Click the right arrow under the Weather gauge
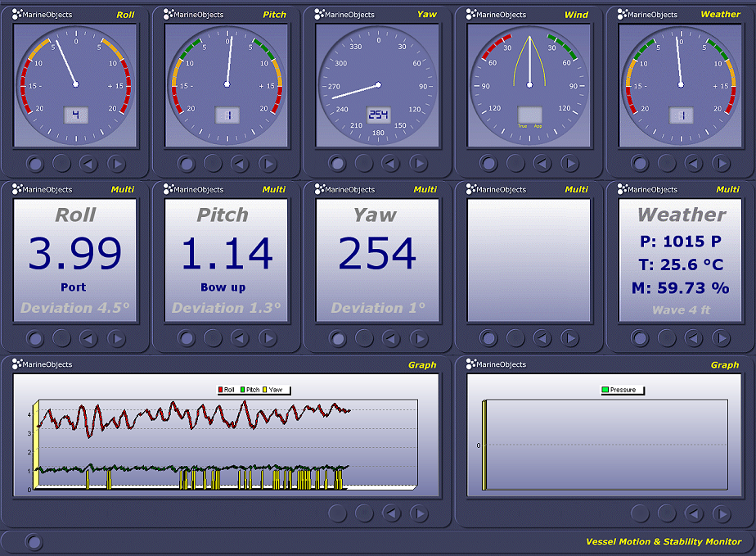Image resolution: width=756 pixels, height=556 pixels. pos(722,164)
